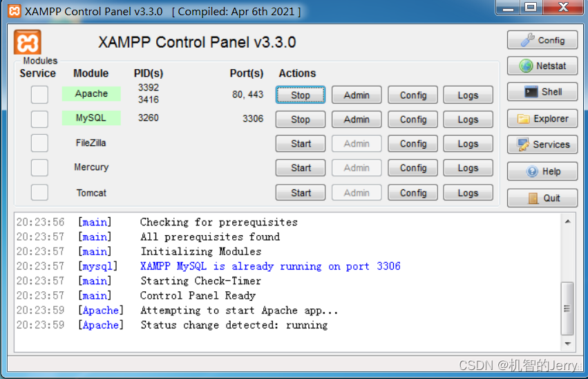Click the FileZilla module name
The height and width of the screenshot is (379, 588).
point(91,143)
